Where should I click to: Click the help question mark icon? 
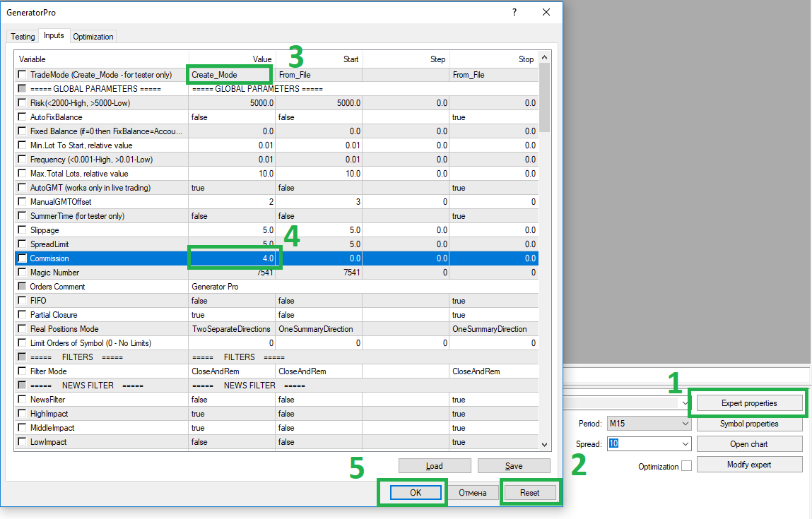pos(514,12)
